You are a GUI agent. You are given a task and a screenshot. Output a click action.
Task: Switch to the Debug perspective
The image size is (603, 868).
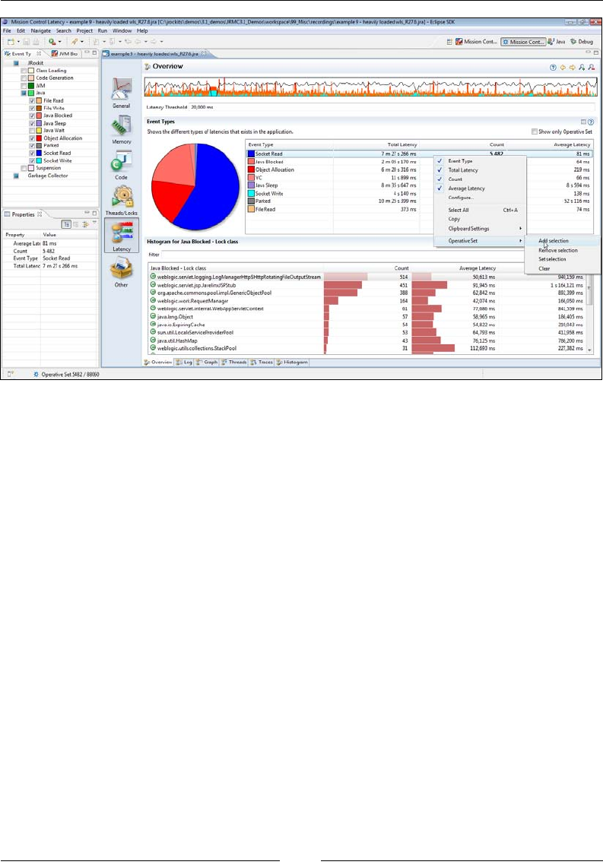coord(582,42)
